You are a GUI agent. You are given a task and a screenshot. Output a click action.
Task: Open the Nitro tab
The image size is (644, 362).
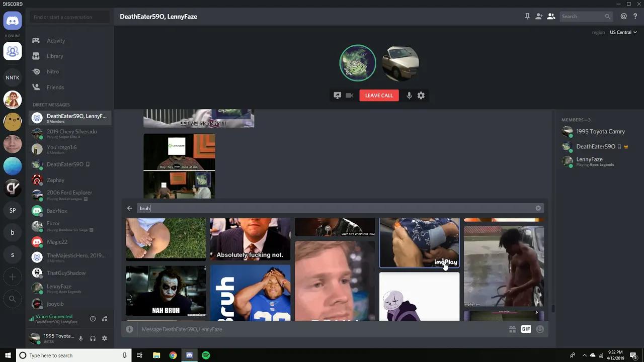(x=70, y=72)
